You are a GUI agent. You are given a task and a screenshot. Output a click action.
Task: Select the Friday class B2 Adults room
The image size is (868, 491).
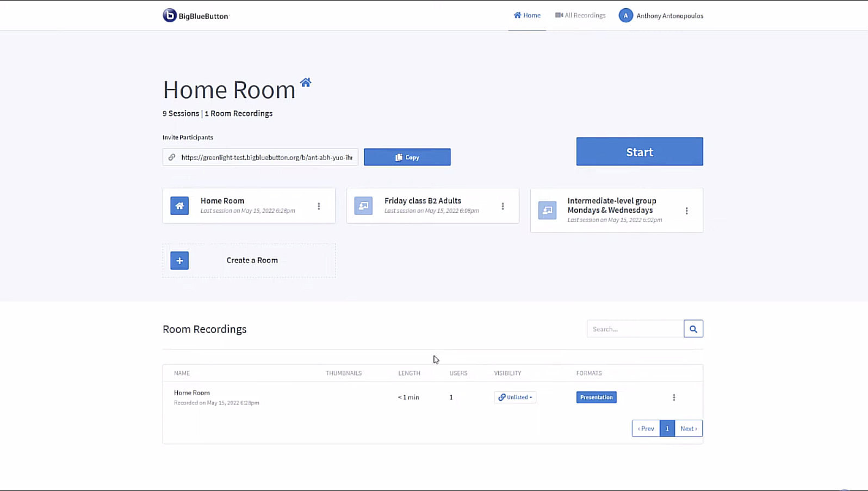433,206
